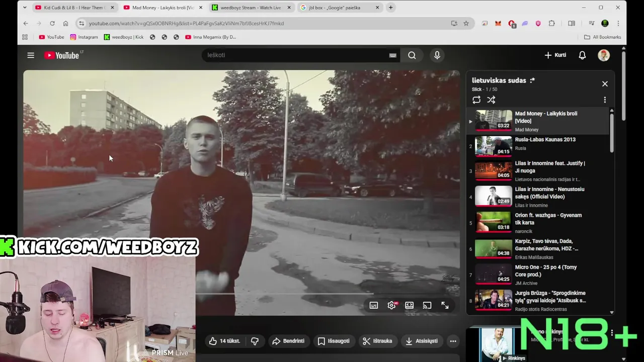The width and height of the screenshot is (644, 362).
Task: Open Inna Megamix bookmark
Action: point(210,37)
